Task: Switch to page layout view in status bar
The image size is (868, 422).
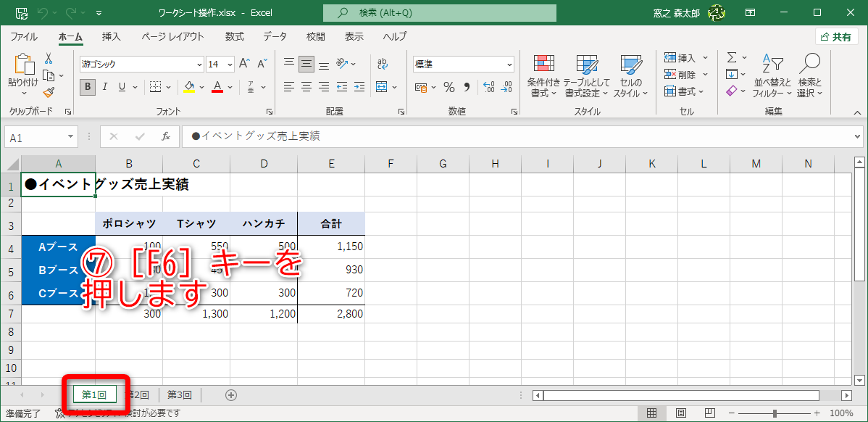Action: 680,412
